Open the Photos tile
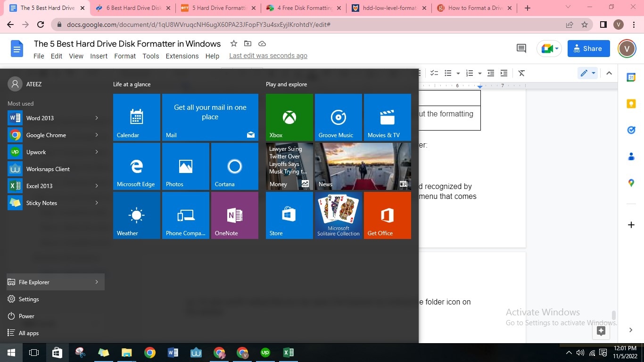Image resolution: width=644 pixels, height=362 pixels. tap(186, 166)
